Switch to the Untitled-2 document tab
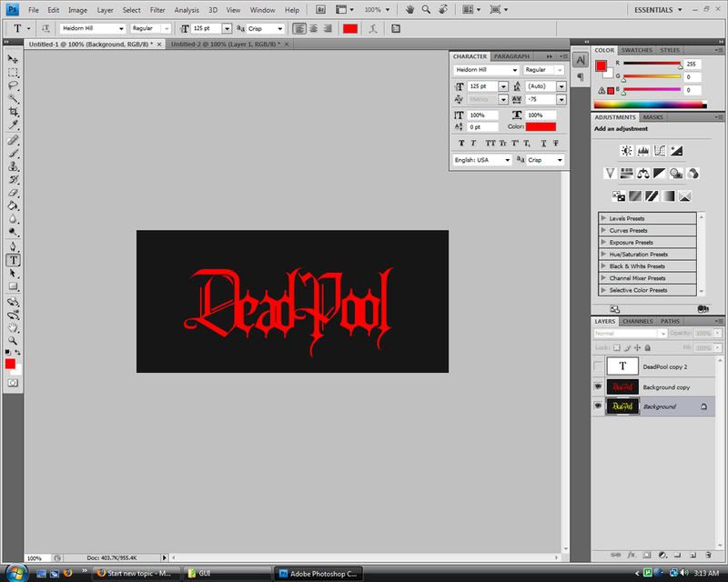Screen dimensions: 728x582 (225, 44)
